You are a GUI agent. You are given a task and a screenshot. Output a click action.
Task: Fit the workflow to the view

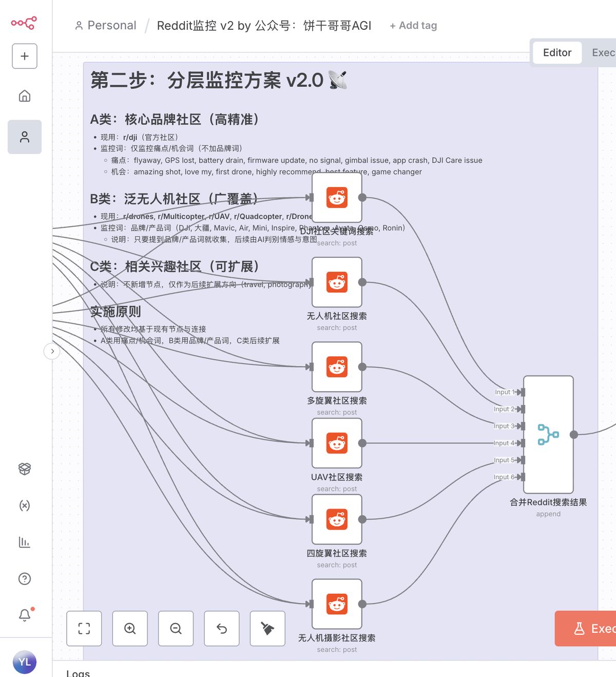tap(84, 628)
